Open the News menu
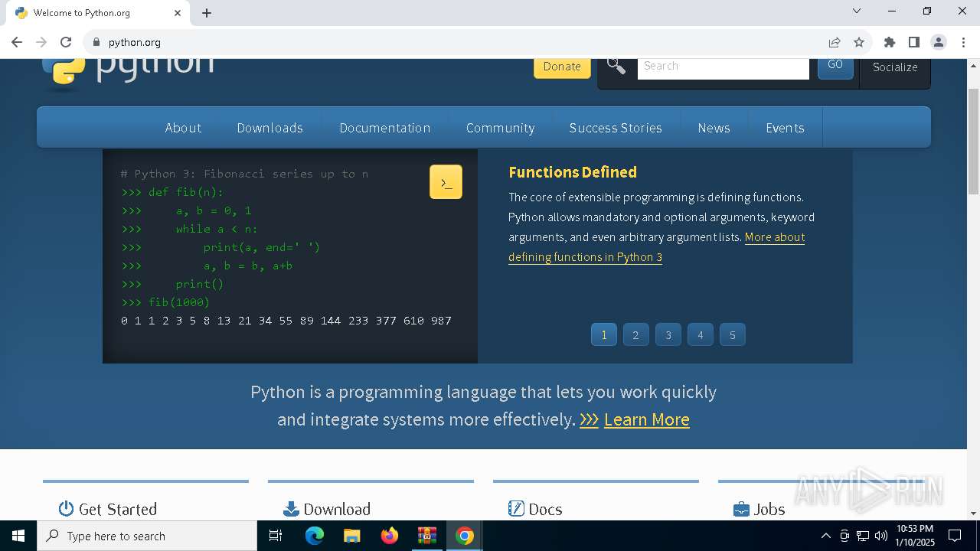 (714, 128)
